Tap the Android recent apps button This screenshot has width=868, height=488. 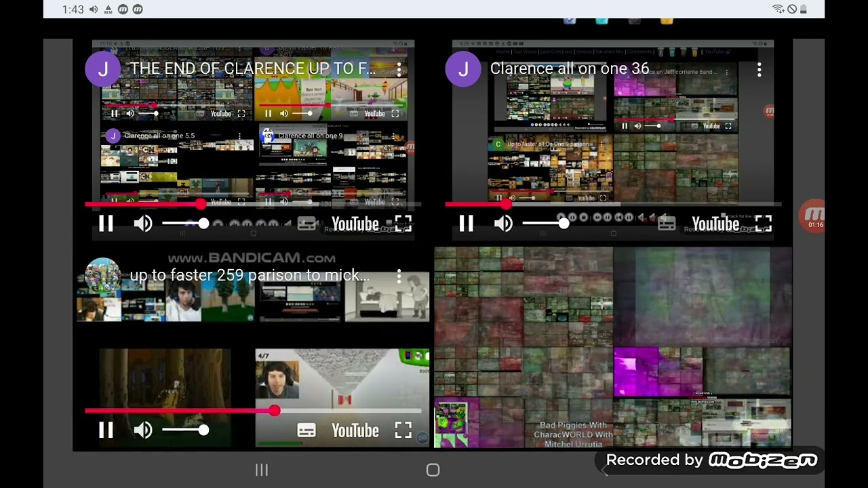(262, 470)
